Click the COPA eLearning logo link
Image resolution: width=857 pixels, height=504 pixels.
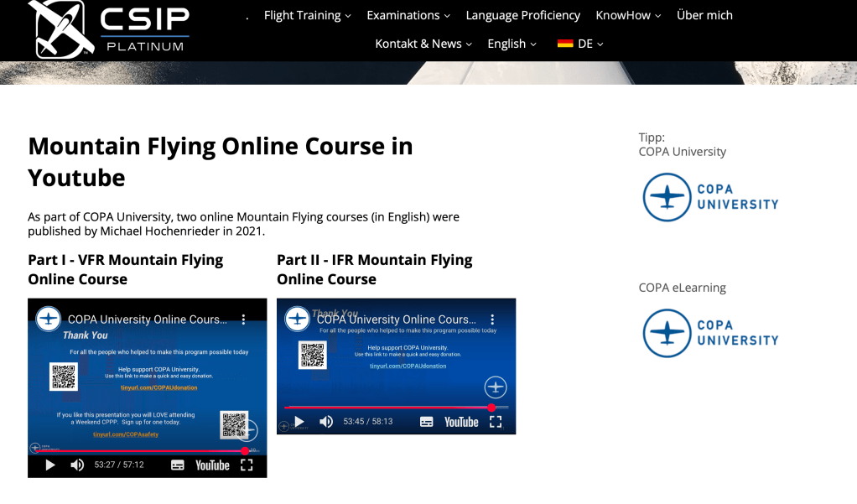click(710, 333)
